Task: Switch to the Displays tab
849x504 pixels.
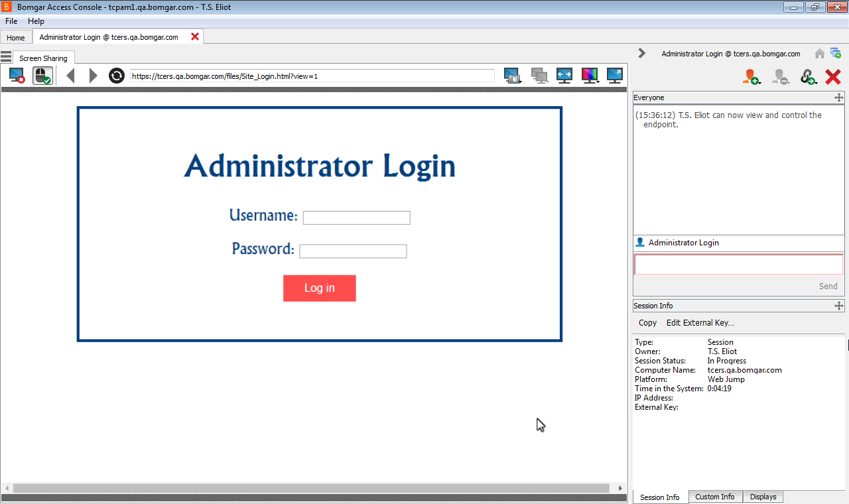Action: click(763, 497)
